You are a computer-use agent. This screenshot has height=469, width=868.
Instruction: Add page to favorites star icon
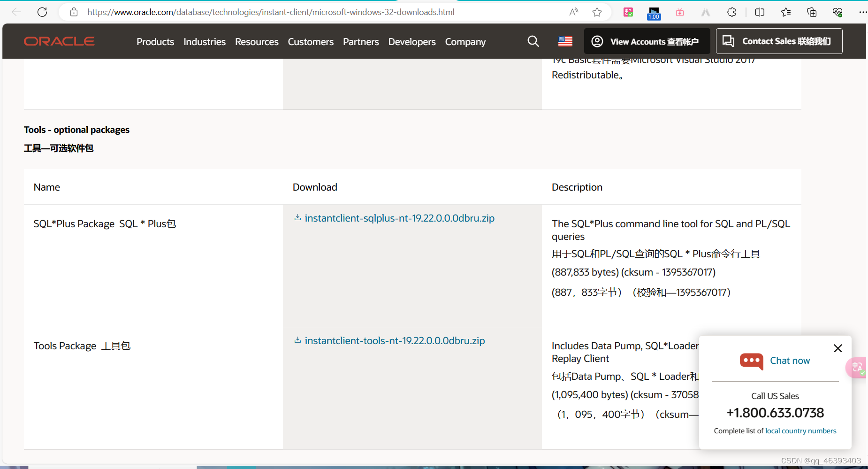(597, 12)
